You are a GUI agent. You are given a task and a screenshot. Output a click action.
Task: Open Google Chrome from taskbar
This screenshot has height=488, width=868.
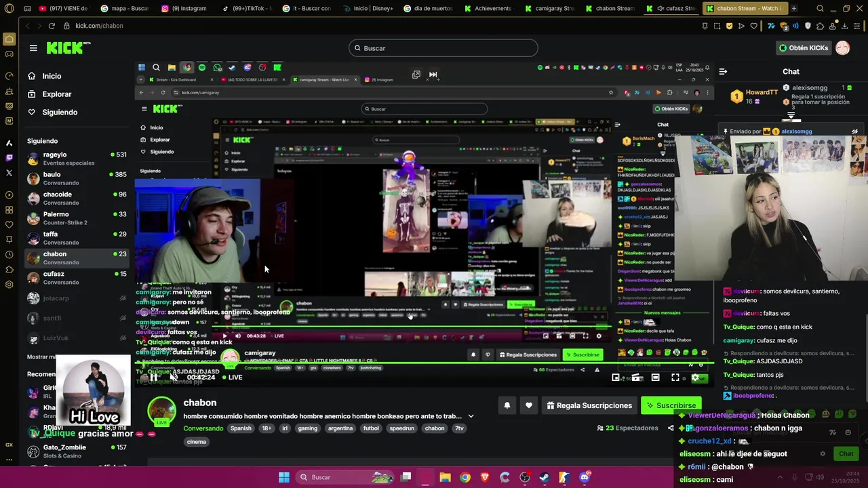(465, 477)
